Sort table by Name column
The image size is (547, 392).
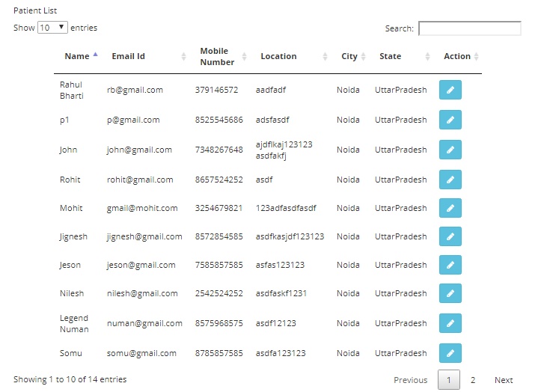click(x=77, y=56)
